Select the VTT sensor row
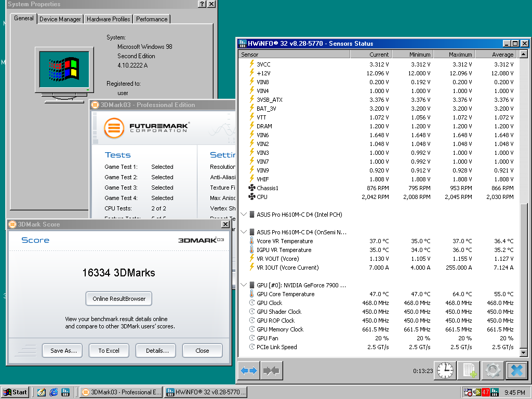Viewport: 532px width, 399px height. pyautogui.click(x=379, y=117)
